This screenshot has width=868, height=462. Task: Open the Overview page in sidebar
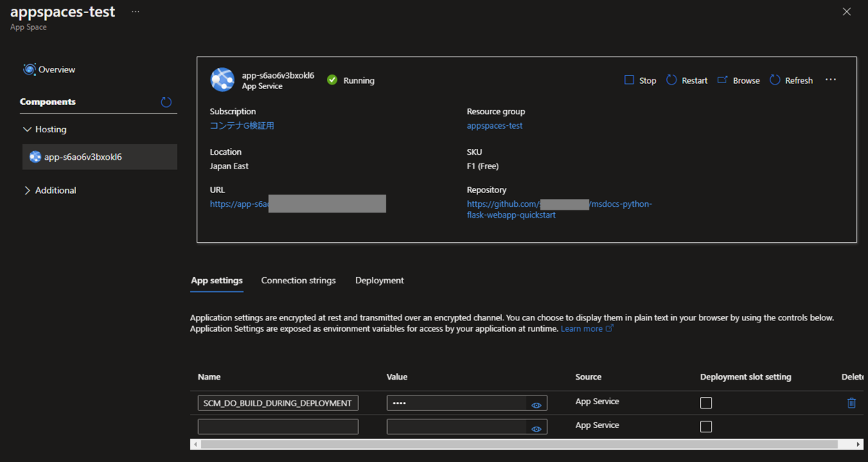[x=49, y=69]
